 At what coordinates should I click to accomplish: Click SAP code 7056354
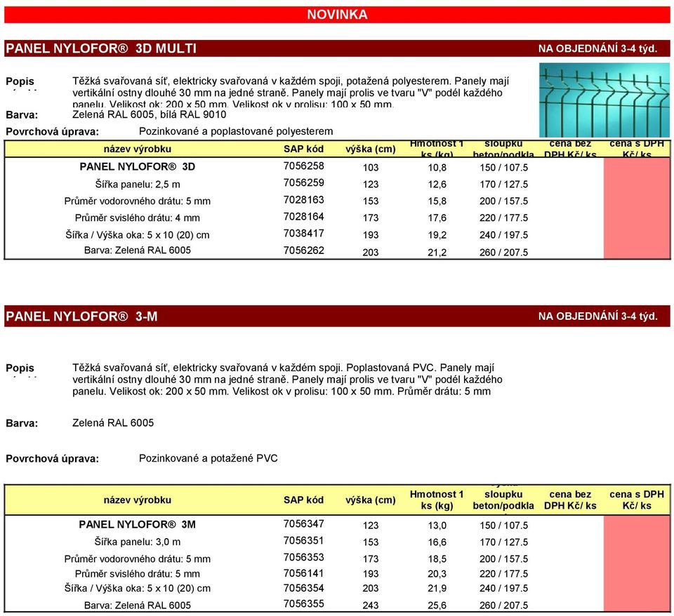[x=303, y=588]
